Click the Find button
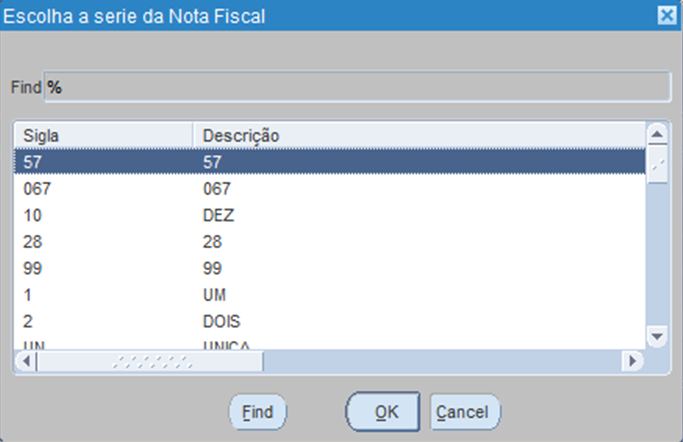683x442 pixels. pos(258,412)
